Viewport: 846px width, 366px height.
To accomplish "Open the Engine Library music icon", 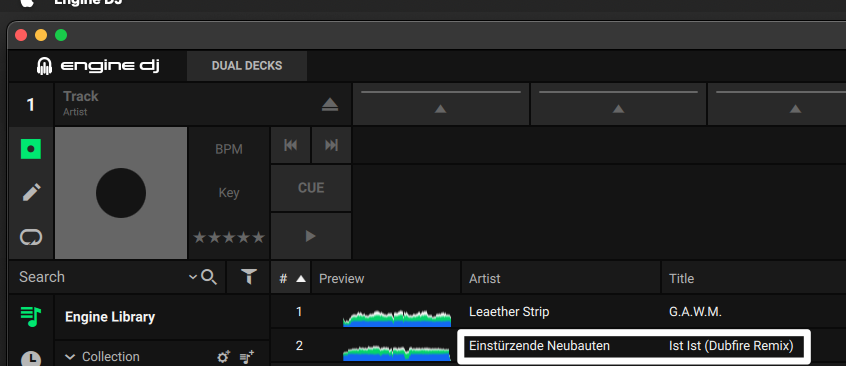I will tap(31, 316).
